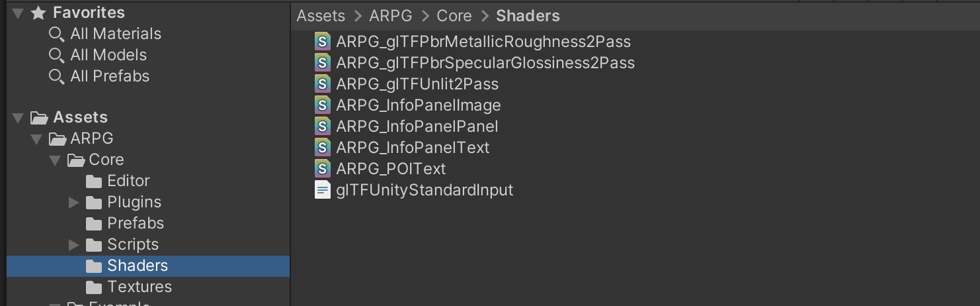Select the ARPG_glTFUnlit2Pass shader icon

coord(323,84)
